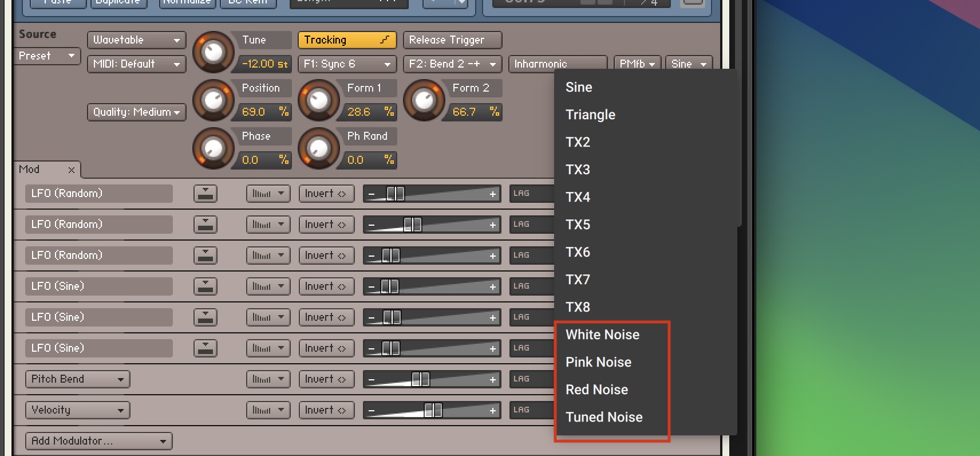
Task: Open the F1: Sync 6 dropdown
Action: 347,64
